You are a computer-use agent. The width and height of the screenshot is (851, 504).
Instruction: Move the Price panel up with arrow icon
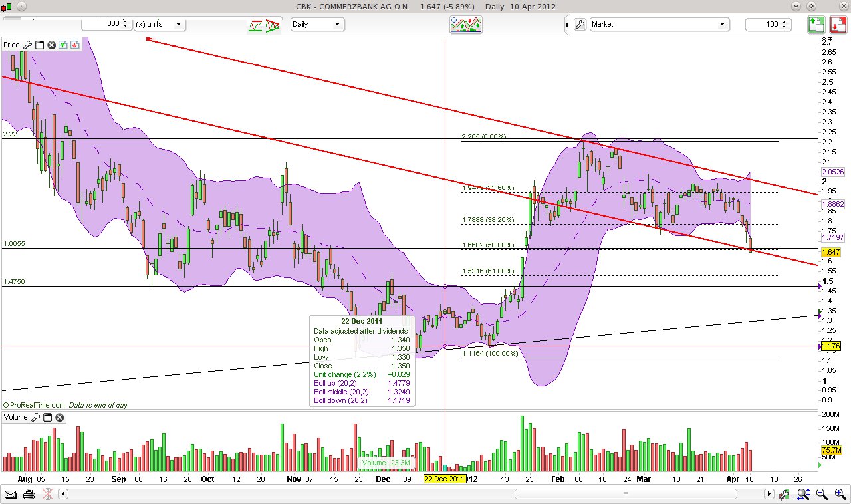[62, 45]
